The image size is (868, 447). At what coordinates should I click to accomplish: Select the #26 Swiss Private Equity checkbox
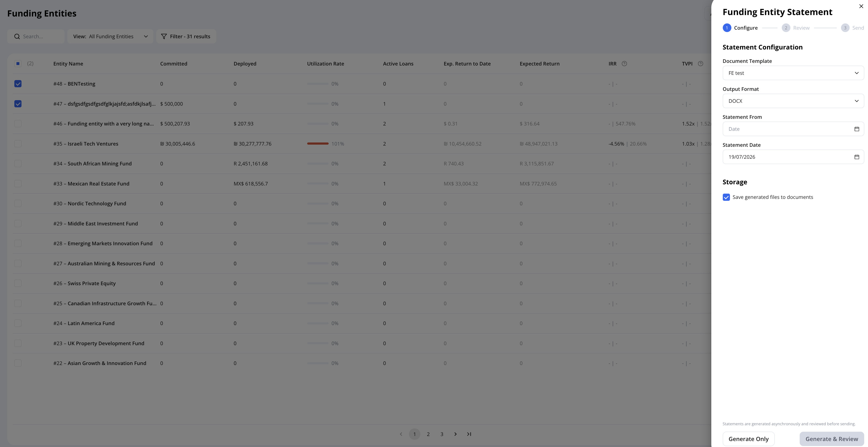18,283
